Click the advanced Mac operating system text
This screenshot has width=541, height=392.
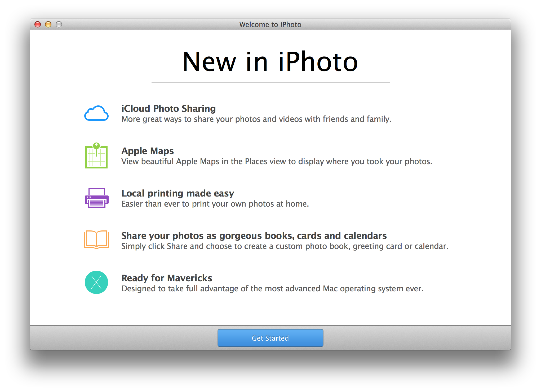pos(272,289)
